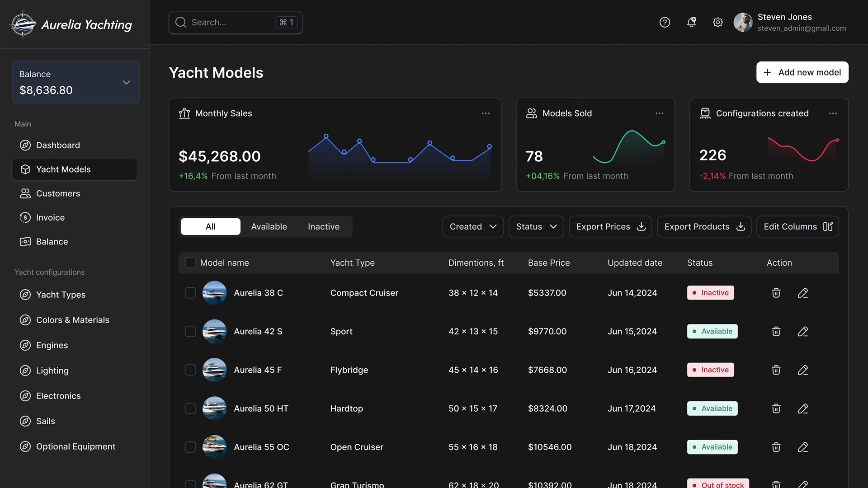Click the Add new model button
868x488 pixels.
pyautogui.click(x=802, y=72)
